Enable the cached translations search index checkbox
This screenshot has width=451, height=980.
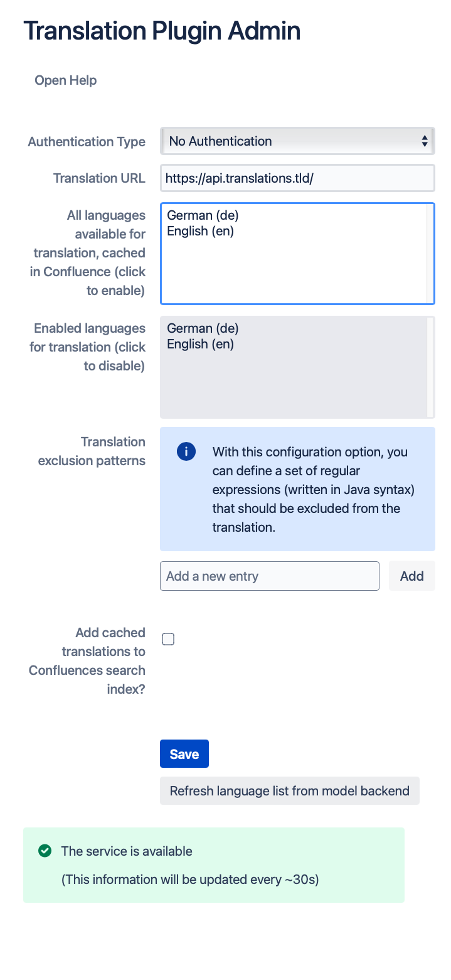coord(167,638)
